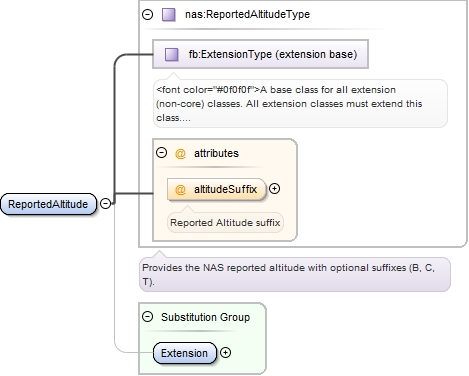The height and width of the screenshot is (376, 469).
Task: Select the Substitution Group label
Action: point(205,317)
